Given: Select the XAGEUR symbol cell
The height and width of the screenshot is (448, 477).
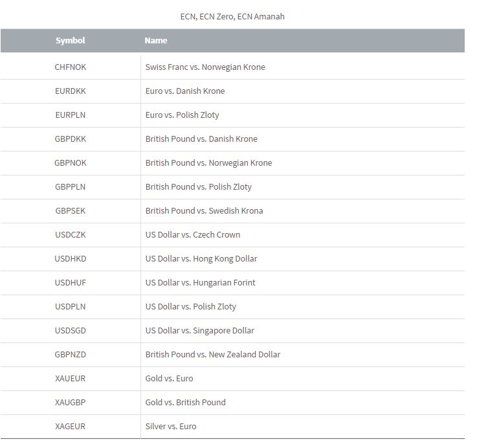Looking at the screenshot, I should [x=70, y=426].
